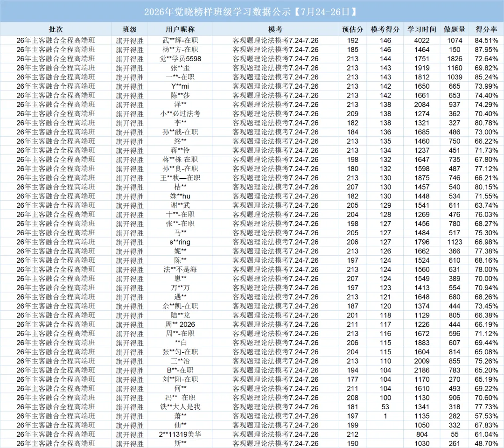Select mock score 53
504x448 pixels.
click(x=385, y=407)
